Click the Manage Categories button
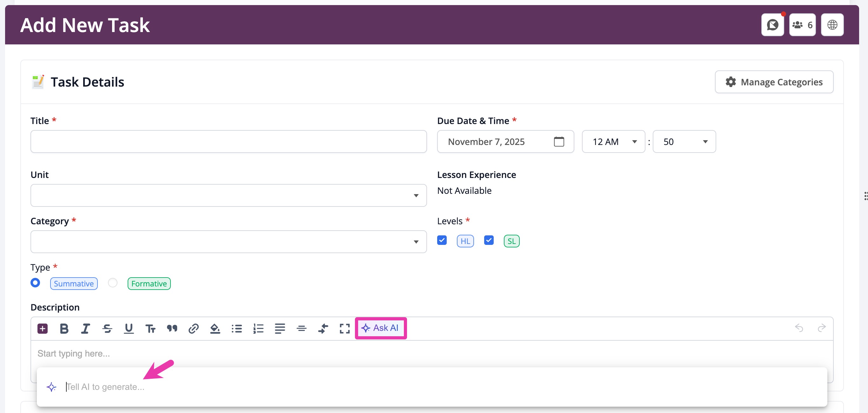Screen dimensions: 868x413 pyautogui.click(x=774, y=82)
